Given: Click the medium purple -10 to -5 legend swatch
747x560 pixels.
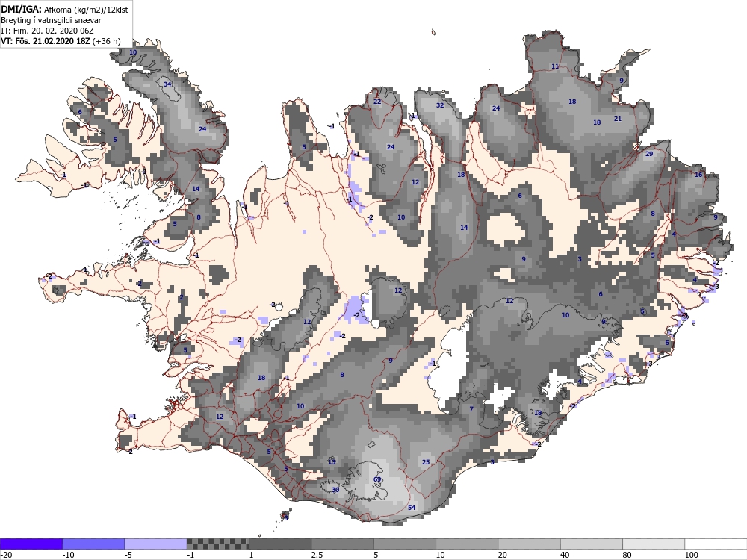Looking at the screenshot, I should [x=93, y=544].
